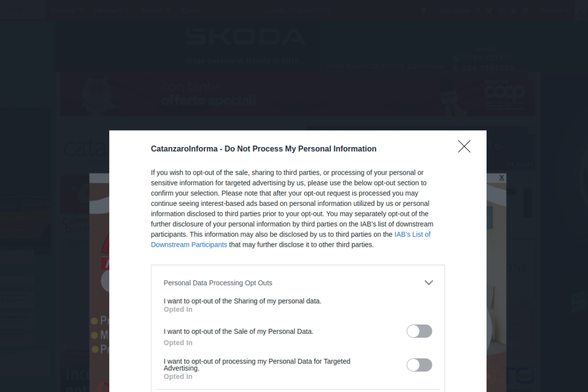Click the 'Sharing of my personal data' opt-out text

242,301
